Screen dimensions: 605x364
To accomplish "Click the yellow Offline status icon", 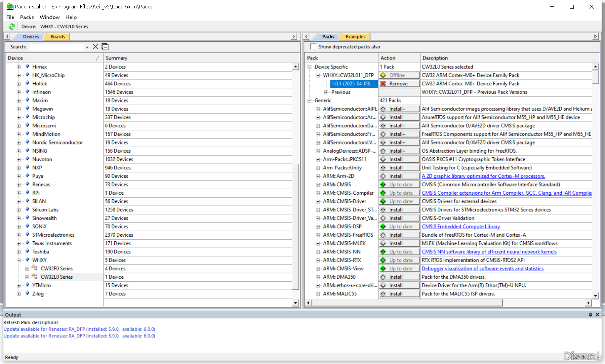I will 383,75.
